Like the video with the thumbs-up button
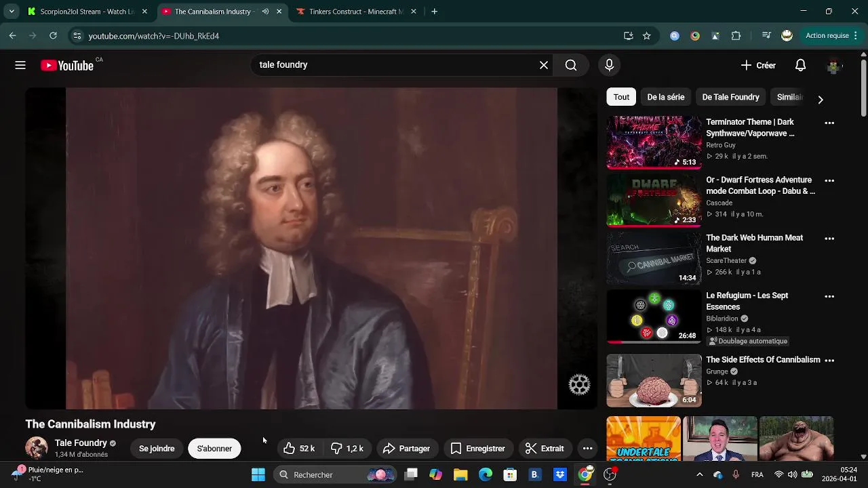The image size is (868, 488). [299, 449]
